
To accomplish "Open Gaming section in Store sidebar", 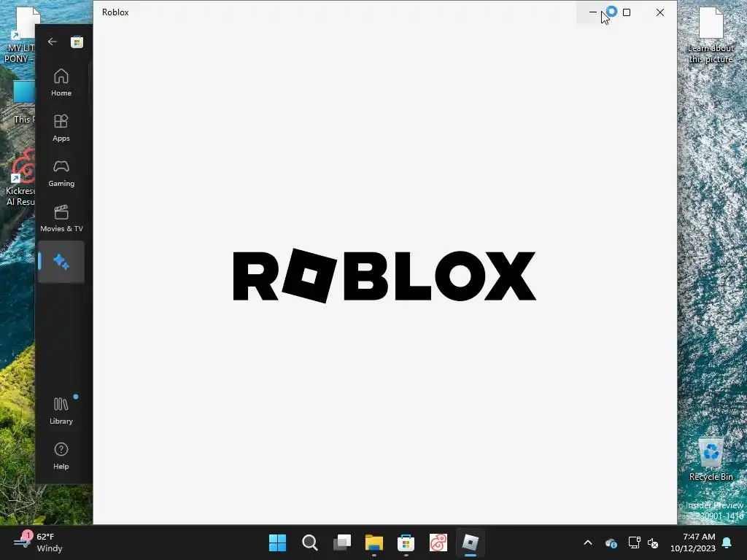I will 61,173.
